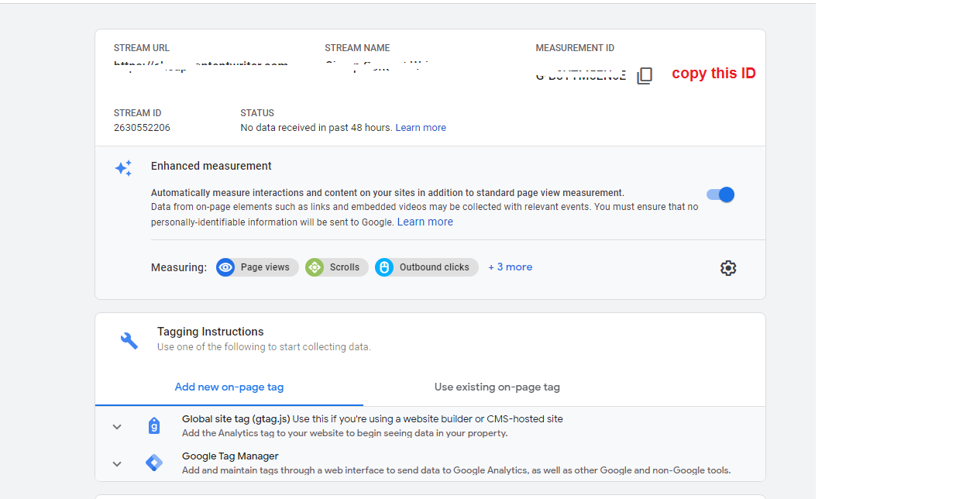Open the Enhanced measurement settings gear
Viewport: 980px width, 499px height.
728,268
